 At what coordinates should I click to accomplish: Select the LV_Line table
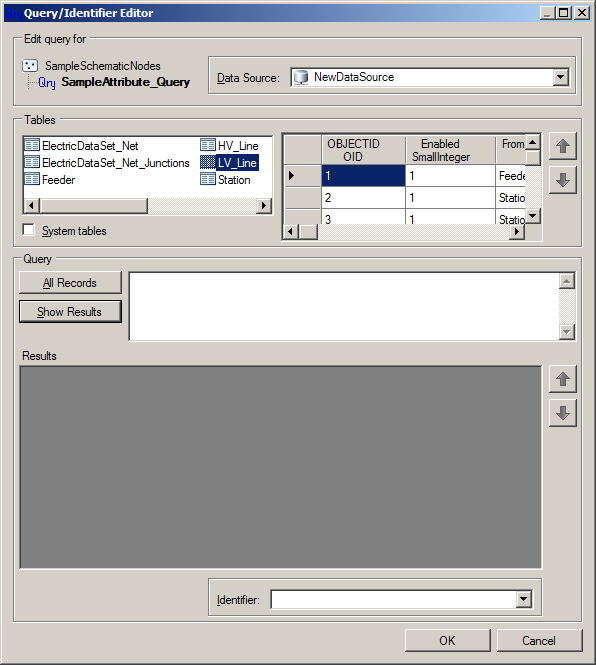(x=237, y=163)
